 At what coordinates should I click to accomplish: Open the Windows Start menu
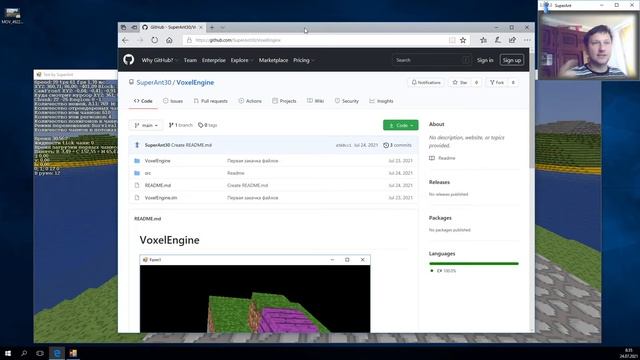(x=8, y=353)
